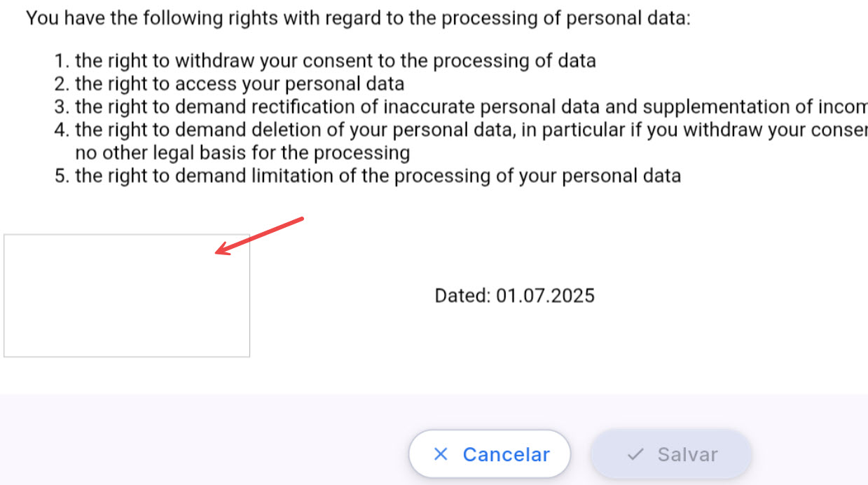Click list number 3 marker

coord(62,107)
